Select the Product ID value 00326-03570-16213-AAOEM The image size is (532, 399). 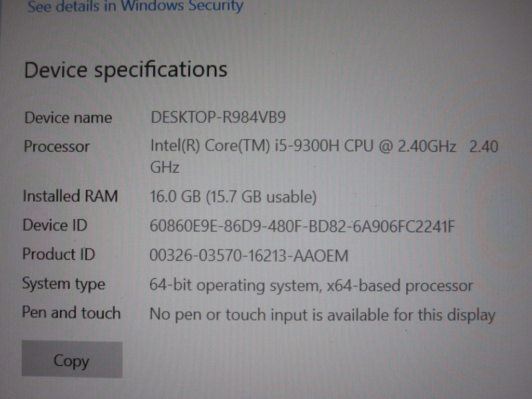pyautogui.click(x=248, y=256)
